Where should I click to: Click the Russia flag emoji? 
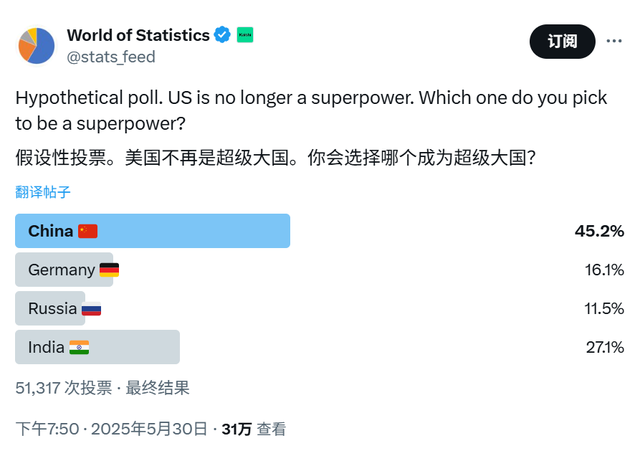pos(91,309)
